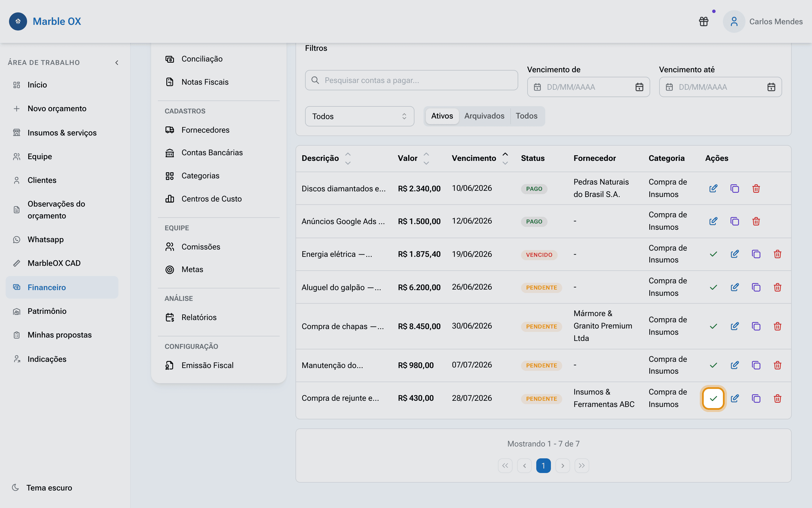
Task: Open Indicações in sidebar
Action: click(62, 359)
